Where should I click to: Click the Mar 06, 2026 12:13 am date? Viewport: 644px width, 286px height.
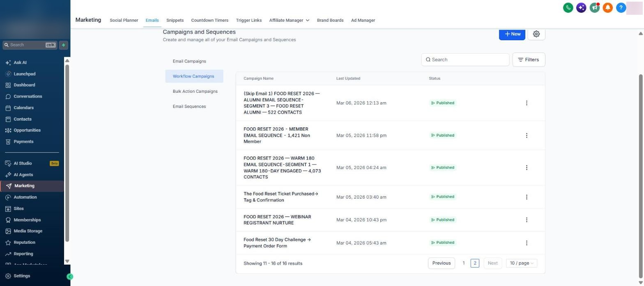[x=361, y=103]
